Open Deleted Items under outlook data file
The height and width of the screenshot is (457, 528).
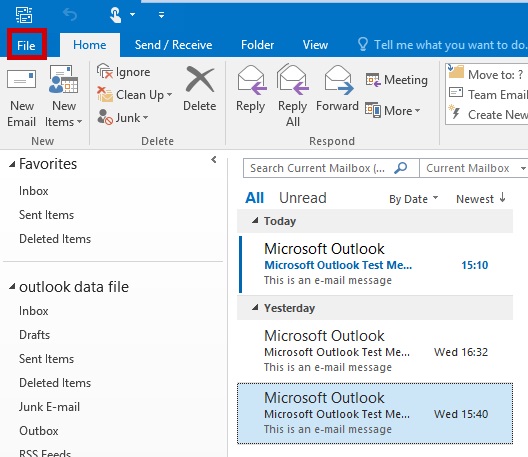(55, 383)
